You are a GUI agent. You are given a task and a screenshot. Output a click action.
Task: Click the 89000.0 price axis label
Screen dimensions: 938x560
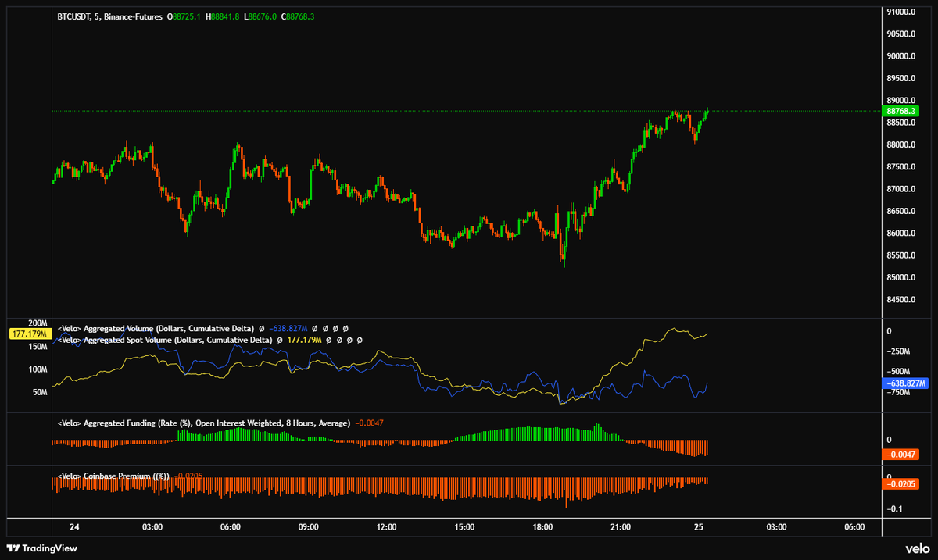[x=903, y=100]
